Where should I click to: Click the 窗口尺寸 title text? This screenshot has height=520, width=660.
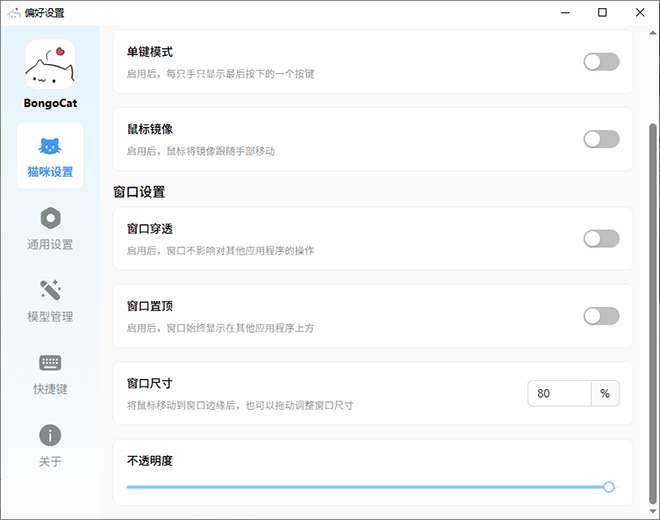[x=150, y=384]
